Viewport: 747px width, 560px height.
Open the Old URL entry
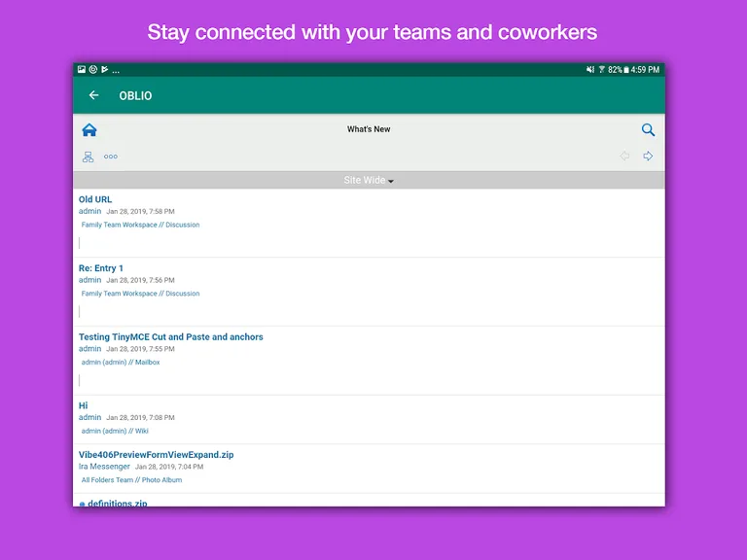(95, 199)
